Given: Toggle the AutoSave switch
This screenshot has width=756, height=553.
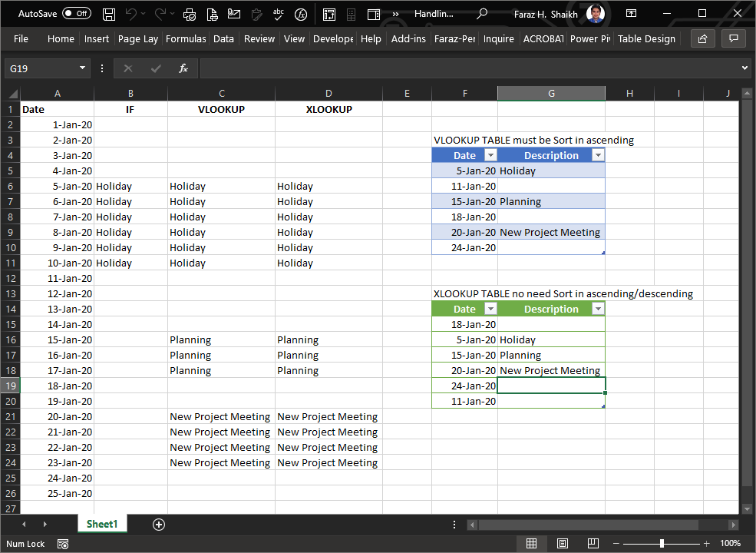Looking at the screenshot, I should click(77, 14).
